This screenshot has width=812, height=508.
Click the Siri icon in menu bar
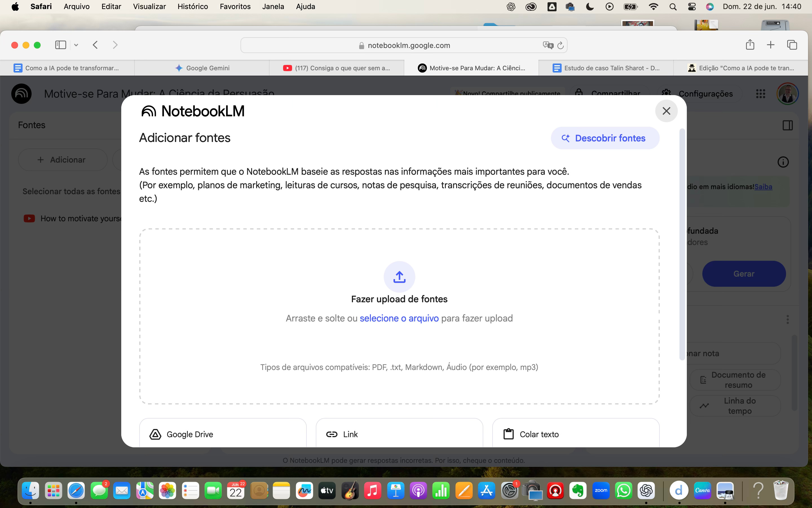(710, 6)
